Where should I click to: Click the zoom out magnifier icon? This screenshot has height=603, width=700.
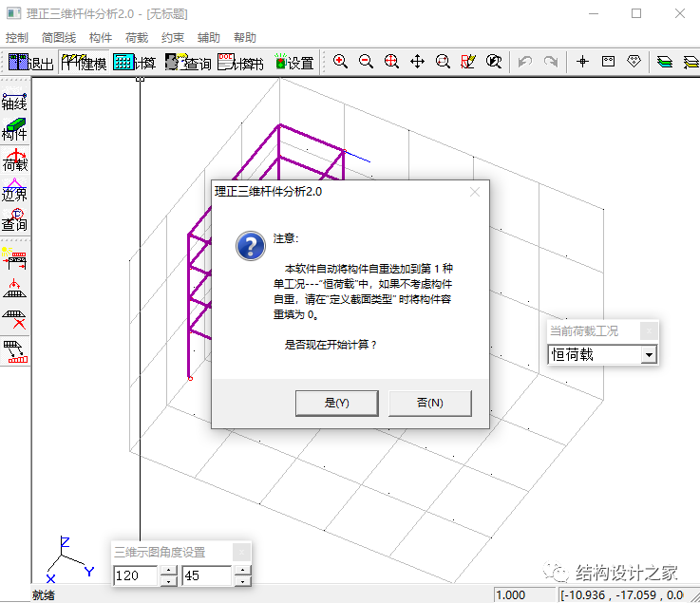pos(366,61)
